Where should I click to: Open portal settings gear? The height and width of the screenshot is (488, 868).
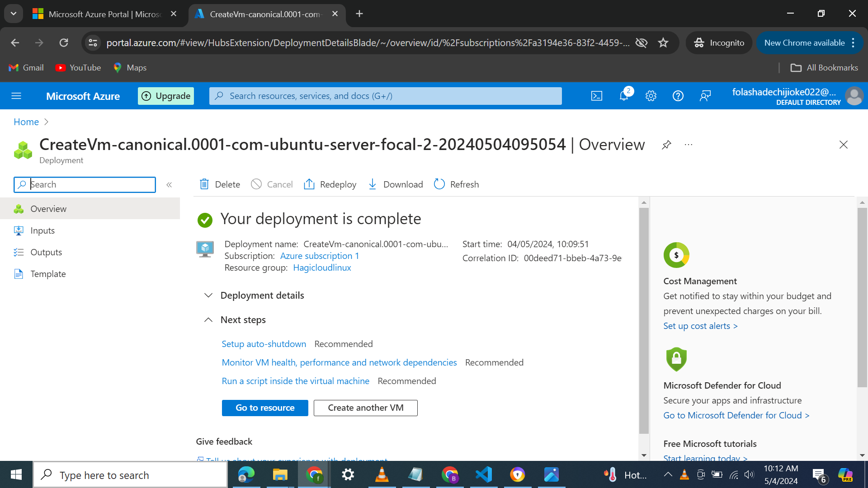651,96
